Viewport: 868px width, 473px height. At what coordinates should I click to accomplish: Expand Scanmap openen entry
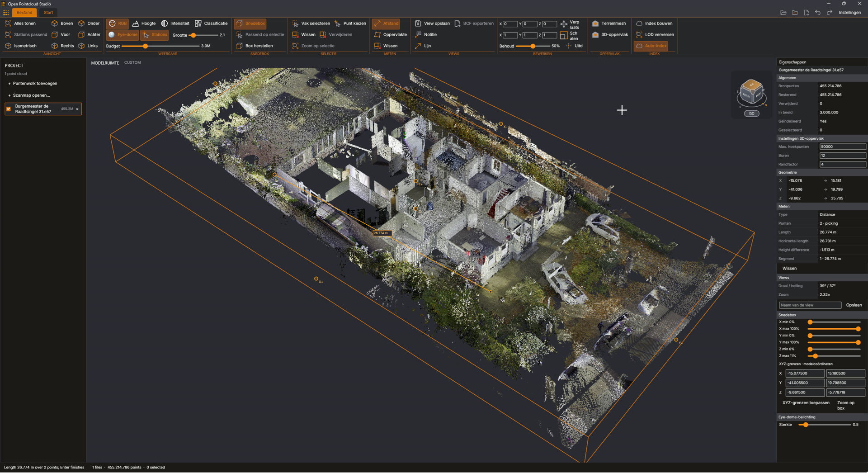[x=29, y=95]
